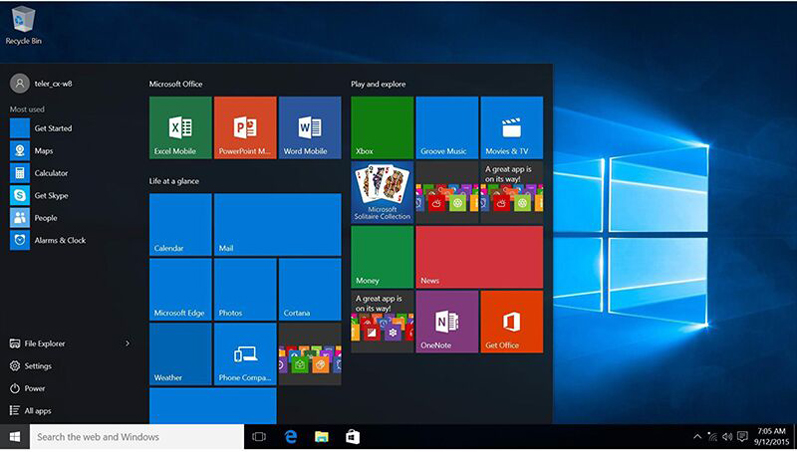This screenshot has height=452, width=800.
Task: Click Play and explore group heading
Action: click(x=378, y=84)
